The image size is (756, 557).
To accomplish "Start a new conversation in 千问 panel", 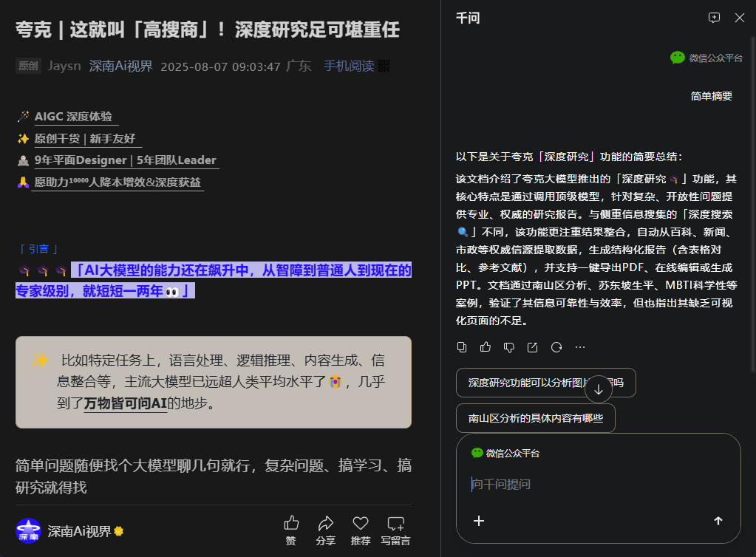I will point(715,17).
